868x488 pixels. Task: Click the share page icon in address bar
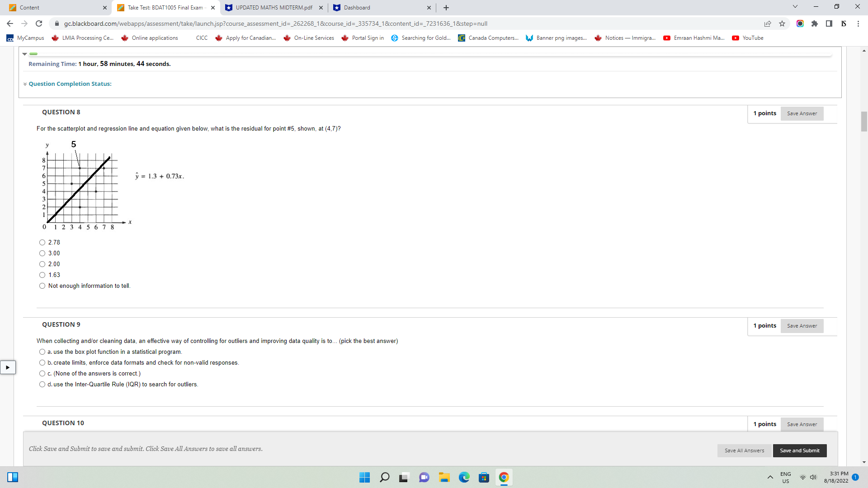point(768,23)
